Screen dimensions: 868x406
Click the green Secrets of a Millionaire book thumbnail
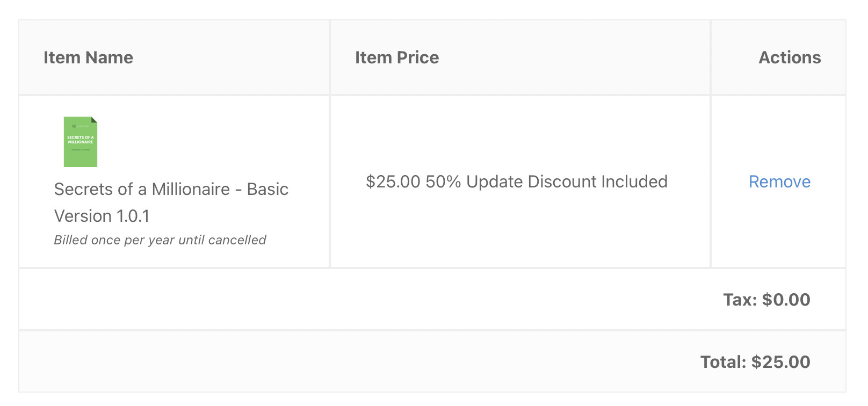(x=81, y=142)
